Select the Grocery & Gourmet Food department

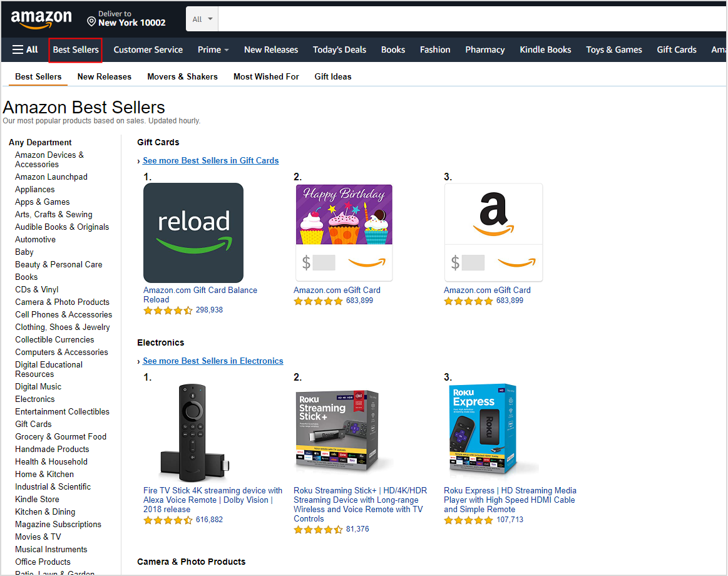click(61, 436)
